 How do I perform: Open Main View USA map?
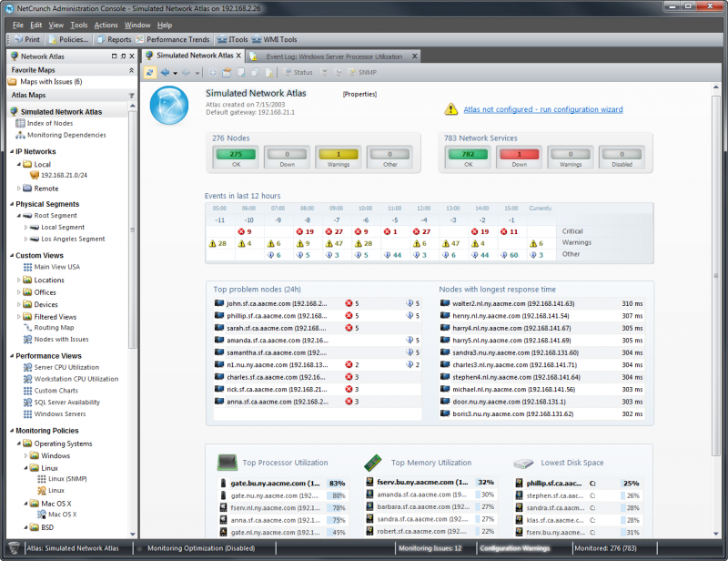click(x=52, y=267)
